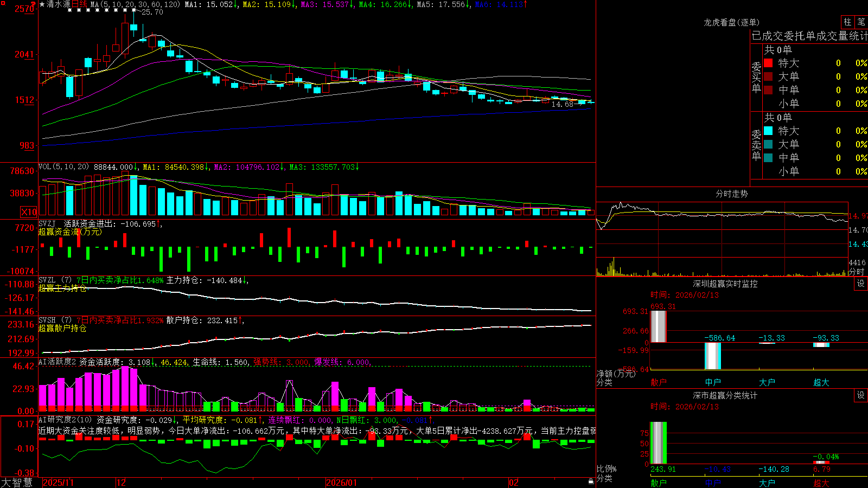Click the SVZJ 活跃资金进出 indicator label

(78, 223)
